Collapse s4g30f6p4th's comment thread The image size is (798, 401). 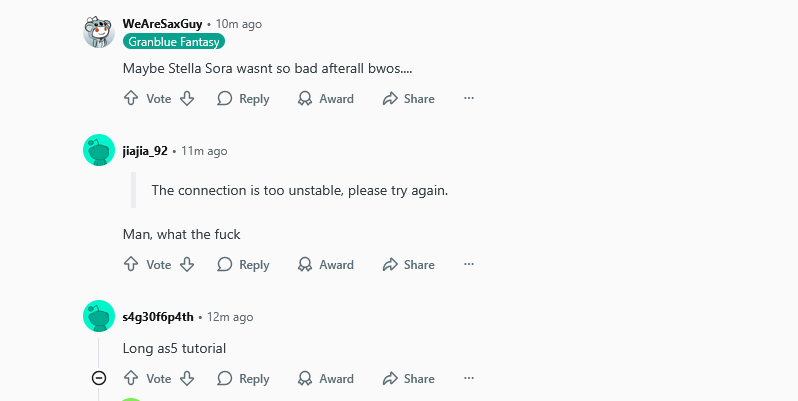pyautogui.click(x=99, y=378)
